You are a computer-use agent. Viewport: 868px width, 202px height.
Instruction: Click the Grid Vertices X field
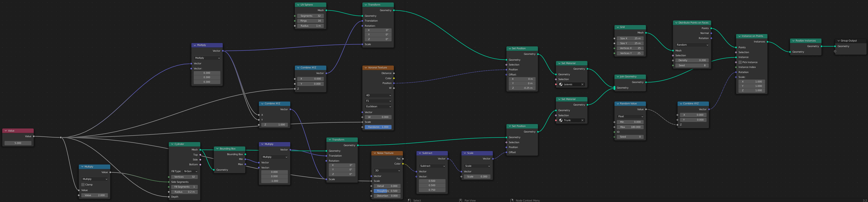[630, 48]
